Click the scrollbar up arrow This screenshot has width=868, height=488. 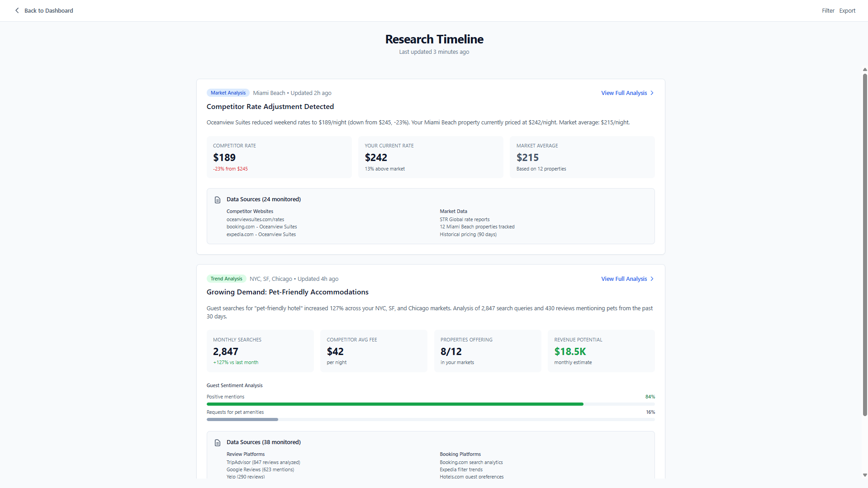pos(864,69)
